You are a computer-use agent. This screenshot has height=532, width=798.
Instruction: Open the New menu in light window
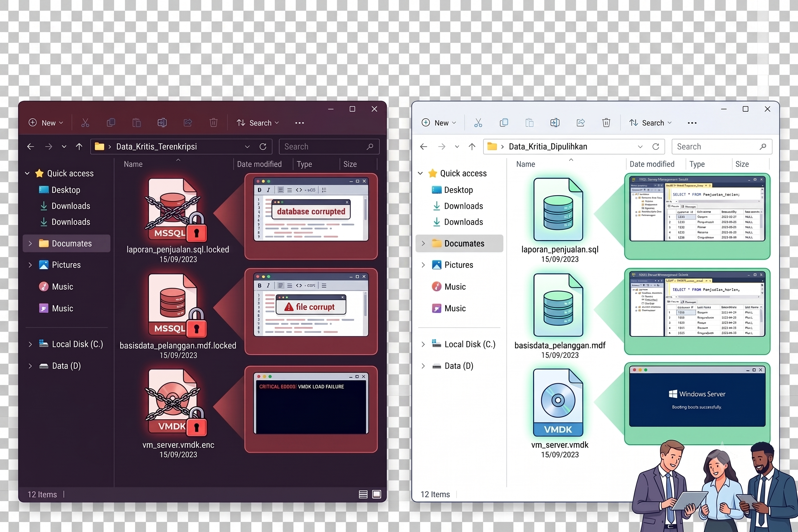point(439,123)
